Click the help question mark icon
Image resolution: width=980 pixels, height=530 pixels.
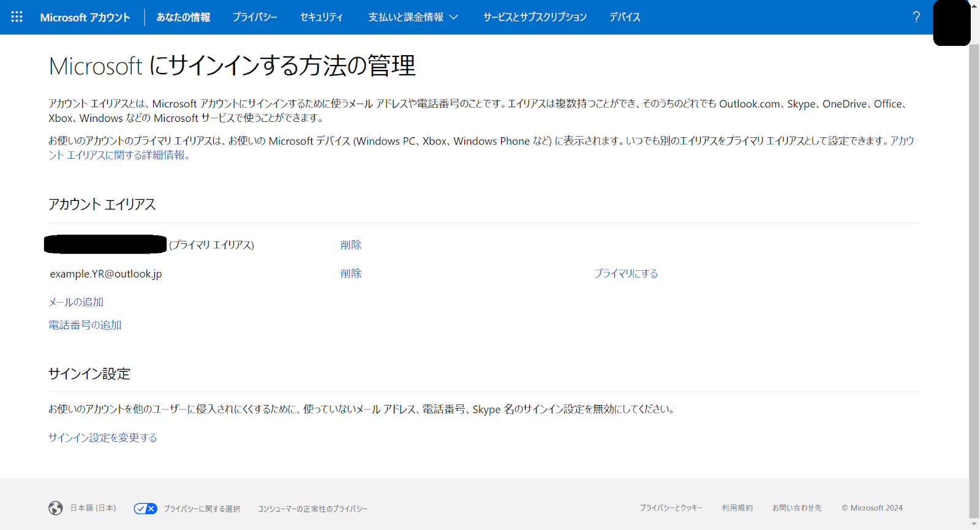click(916, 17)
